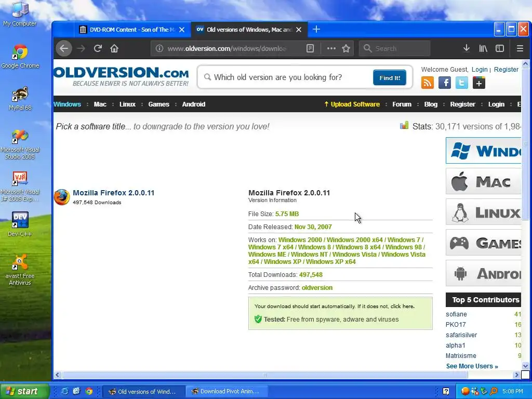
Task: Toggle the browser sidebar icon
Action: pyautogui.click(x=500, y=48)
